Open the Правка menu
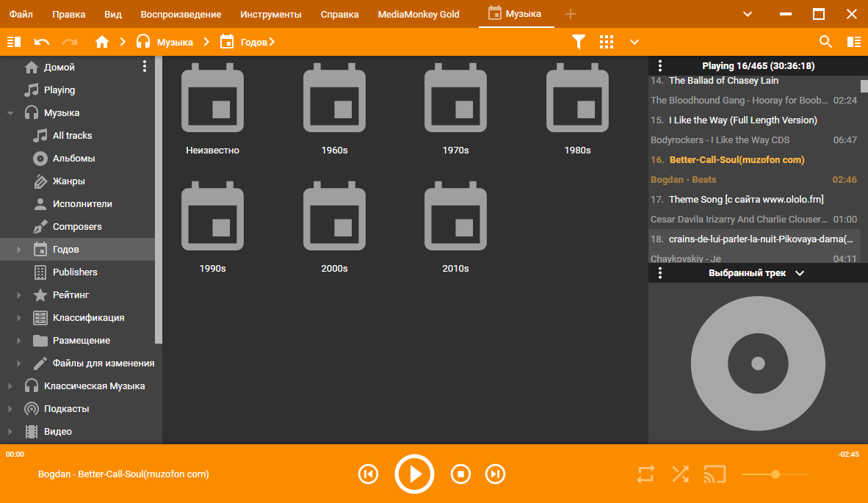 click(x=68, y=15)
